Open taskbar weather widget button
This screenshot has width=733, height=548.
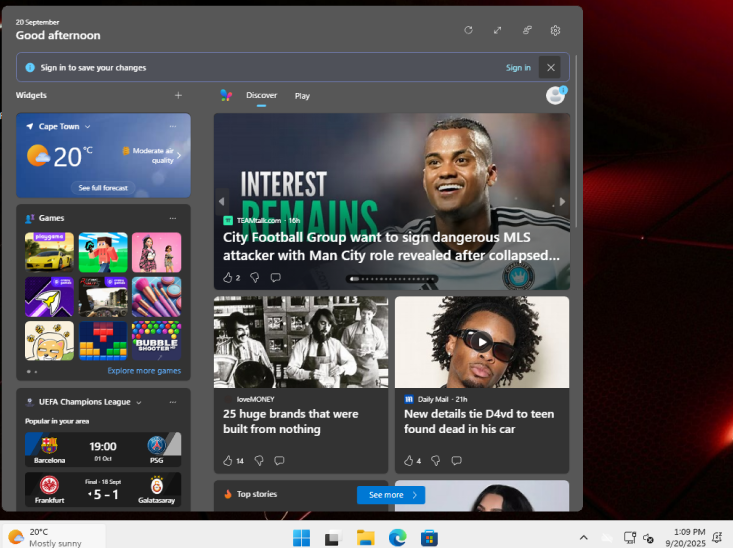click(54, 537)
